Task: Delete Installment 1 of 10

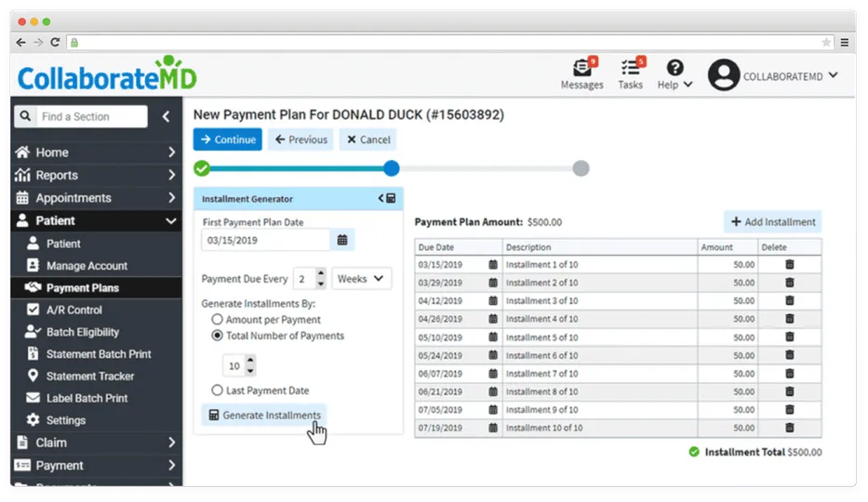Action: [790, 264]
